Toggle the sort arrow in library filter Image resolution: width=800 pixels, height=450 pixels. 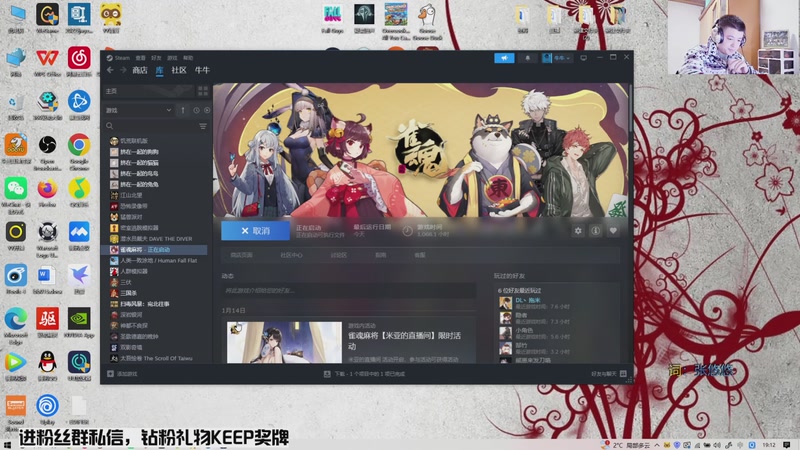coord(183,110)
